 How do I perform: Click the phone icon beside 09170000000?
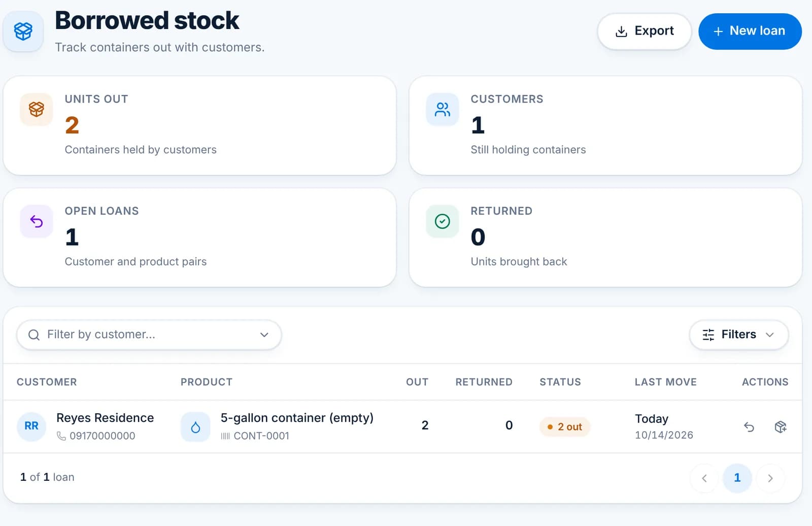(61, 436)
